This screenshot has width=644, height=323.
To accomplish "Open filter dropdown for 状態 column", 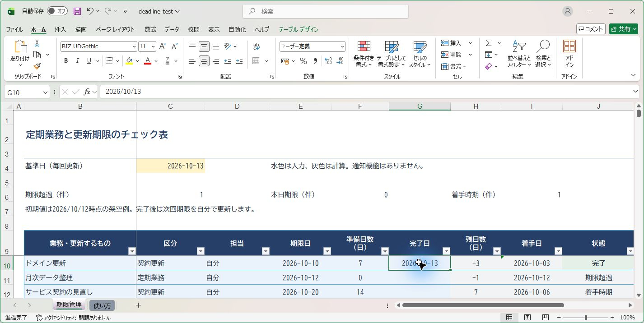I will (x=630, y=251).
